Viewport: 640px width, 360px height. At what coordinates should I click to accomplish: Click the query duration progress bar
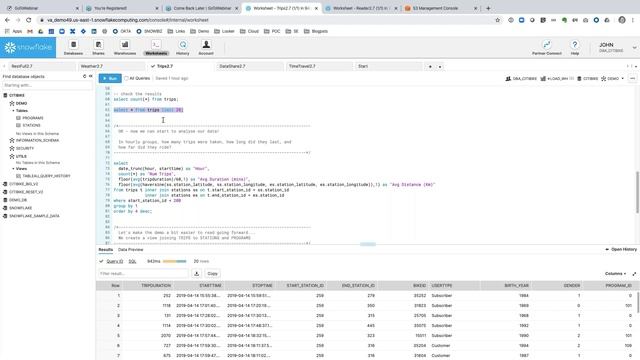175,261
